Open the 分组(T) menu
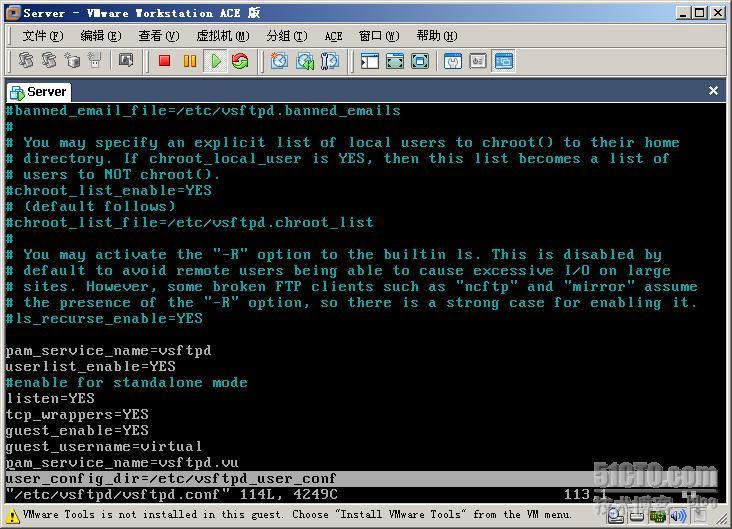The height and width of the screenshot is (529, 732). [x=287, y=36]
